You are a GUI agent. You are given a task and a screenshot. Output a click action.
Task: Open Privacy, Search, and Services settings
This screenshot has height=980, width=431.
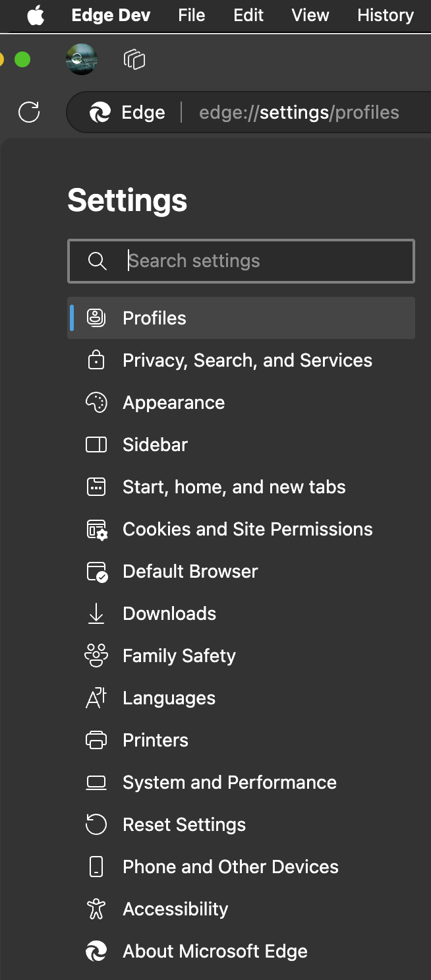(x=247, y=360)
